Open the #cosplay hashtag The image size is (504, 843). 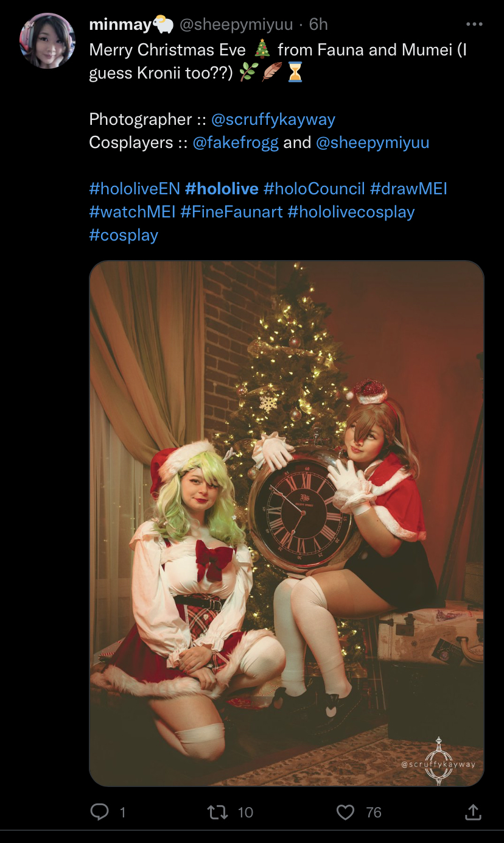point(124,235)
